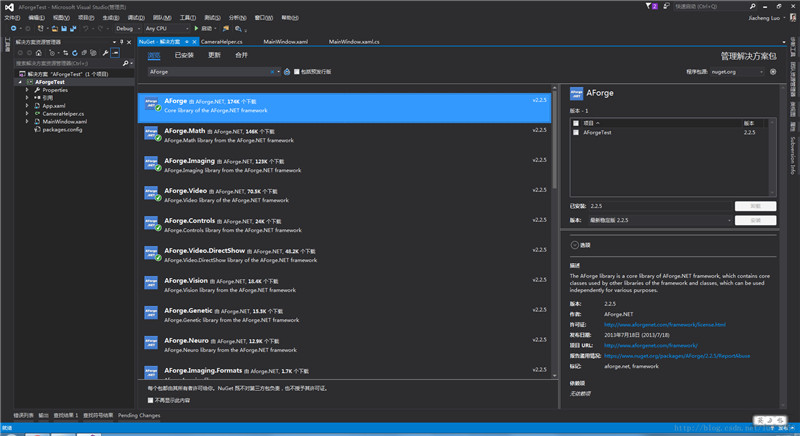
Task: Click the NuGet search refresh icon
Action: coord(287,72)
